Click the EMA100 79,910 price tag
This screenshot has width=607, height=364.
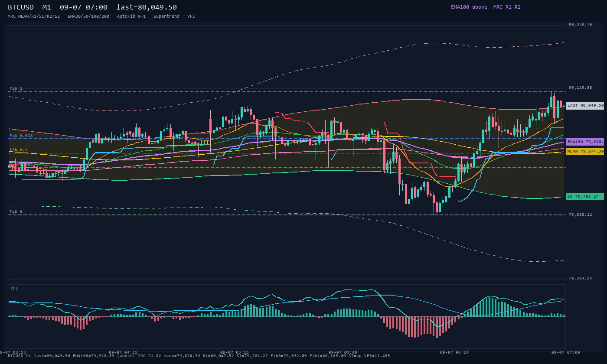tap(585, 142)
